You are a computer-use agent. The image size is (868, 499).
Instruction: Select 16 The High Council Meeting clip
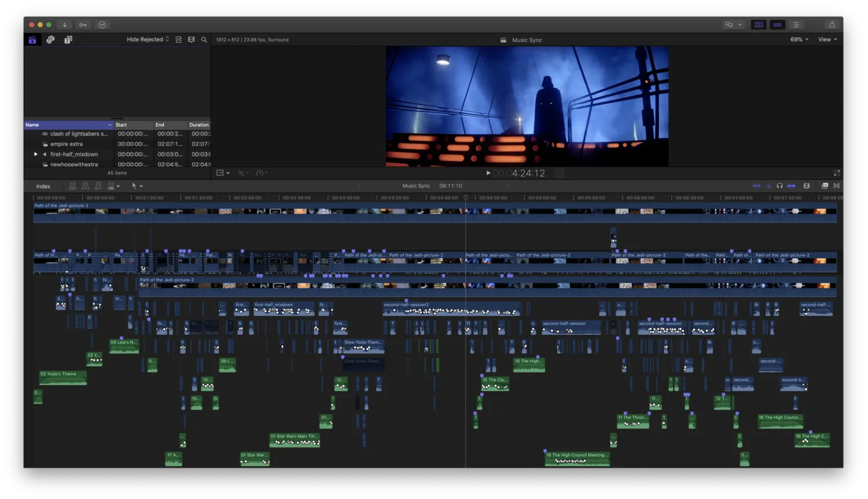coord(577,458)
